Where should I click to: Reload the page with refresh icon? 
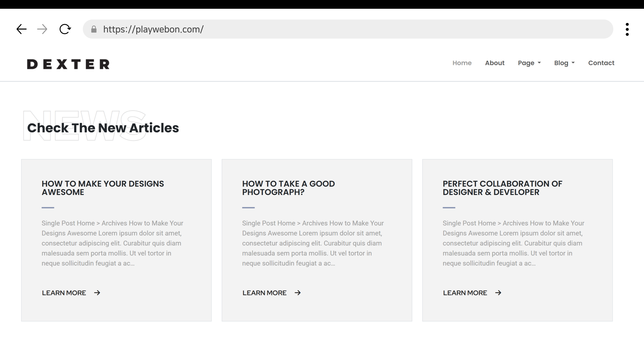65,29
